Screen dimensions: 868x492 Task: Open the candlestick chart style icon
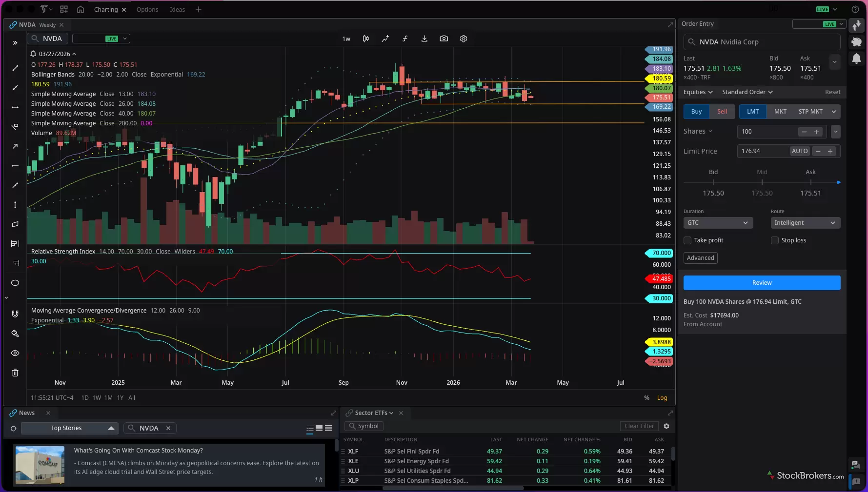pos(366,39)
